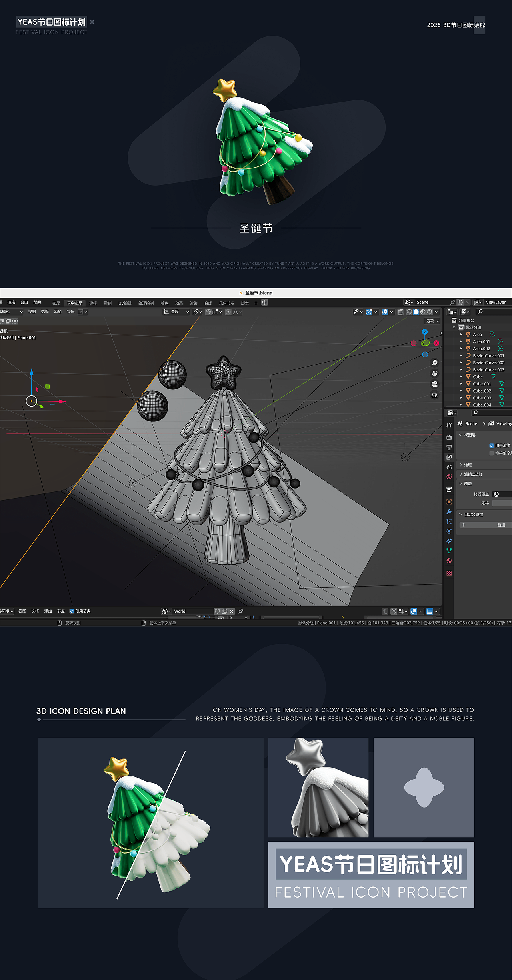Screen dimensions: 512x980
Task: Check the 渲染单个层 checkbox
Action: (491, 453)
